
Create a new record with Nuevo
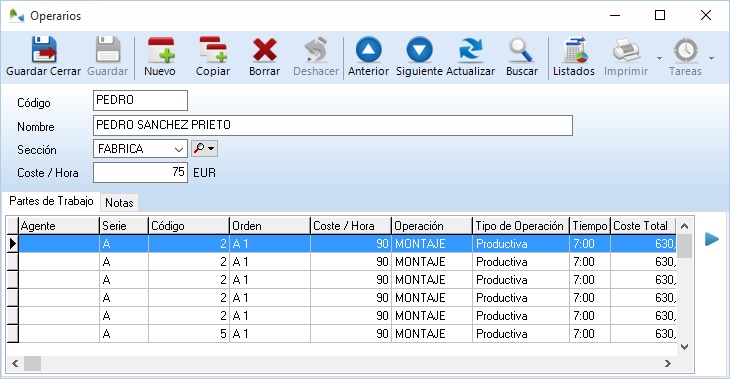pyautogui.click(x=161, y=50)
